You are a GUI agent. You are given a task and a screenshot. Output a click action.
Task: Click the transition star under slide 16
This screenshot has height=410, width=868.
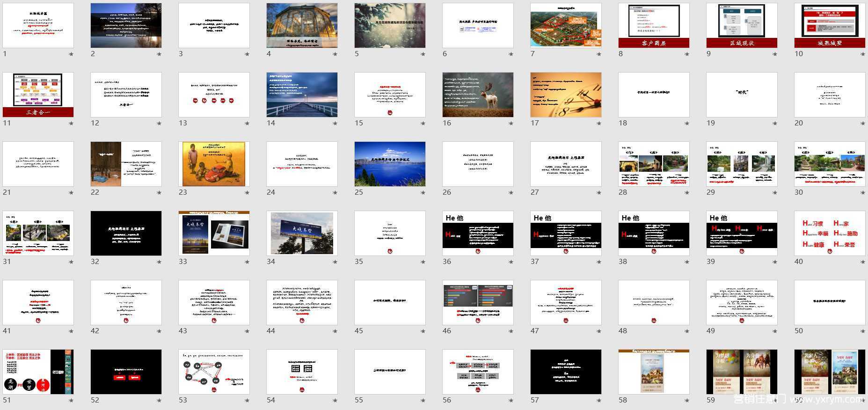pos(511,124)
